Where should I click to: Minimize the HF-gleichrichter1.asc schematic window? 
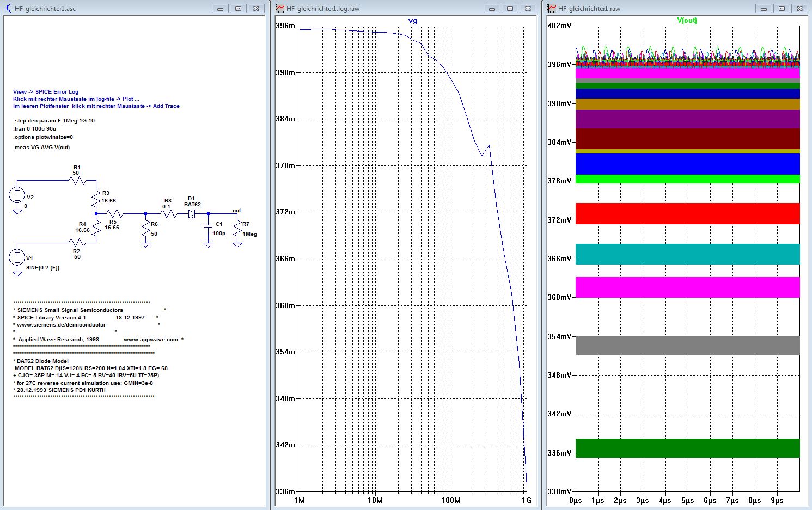pos(220,9)
